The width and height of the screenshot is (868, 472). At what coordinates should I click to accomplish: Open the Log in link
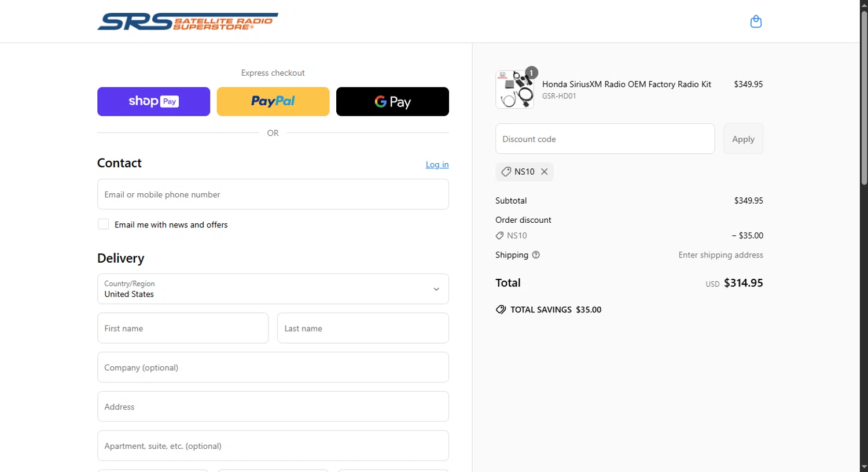pos(437,165)
